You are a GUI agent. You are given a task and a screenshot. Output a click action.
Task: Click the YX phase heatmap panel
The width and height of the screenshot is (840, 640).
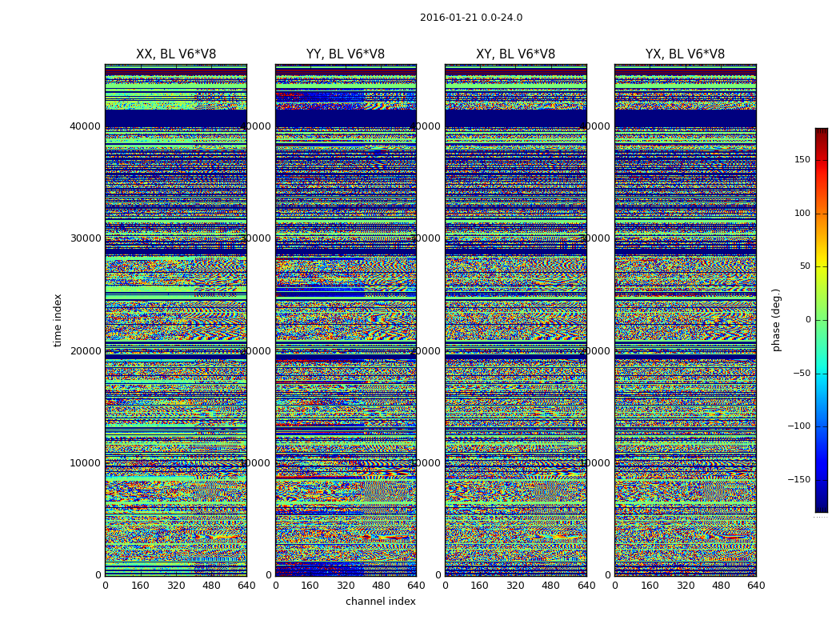pyautogui.click(x=685, y=320)
